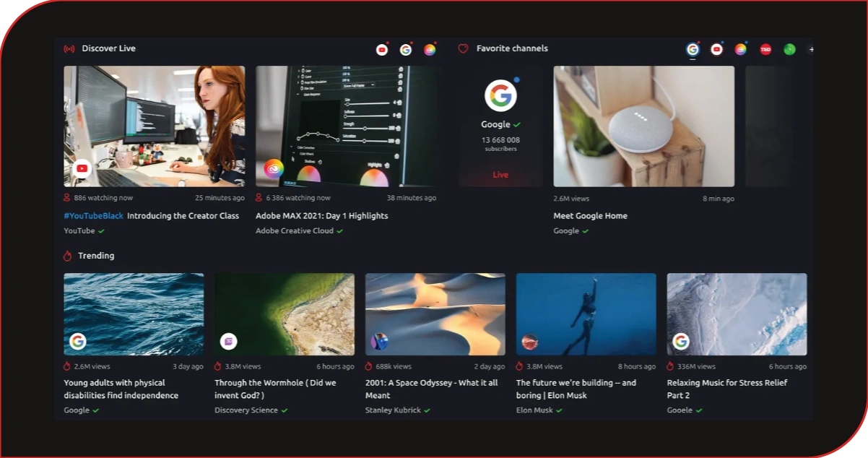Open YouTube channel icon in Discover Live header
The width and height of the screenshot is (868, 458).
(382, 50)
